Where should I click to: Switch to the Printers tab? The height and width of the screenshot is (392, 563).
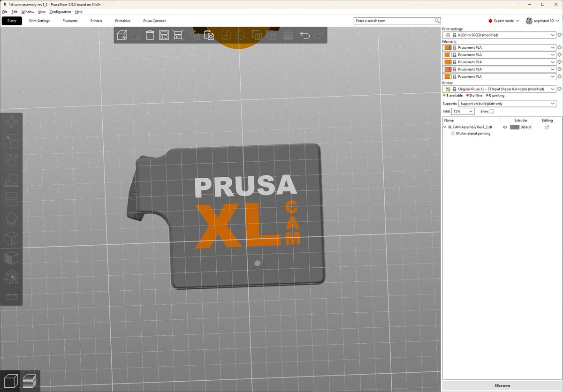[96, 21]
